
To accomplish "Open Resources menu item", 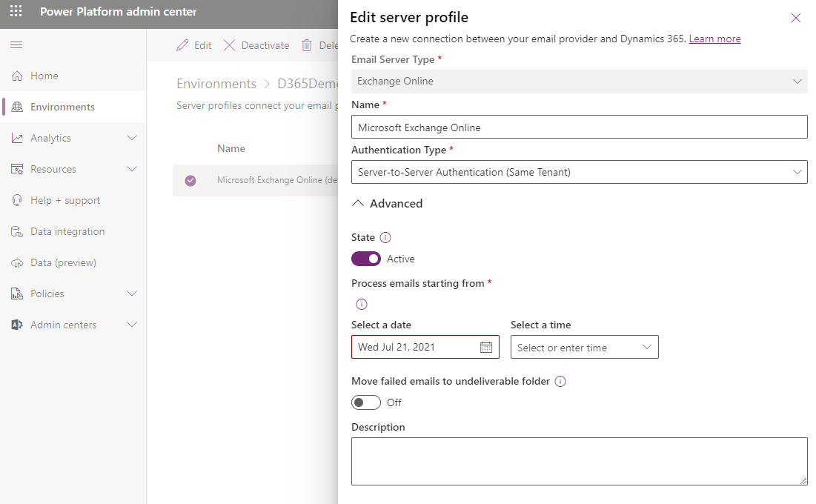I will point(73,169).
